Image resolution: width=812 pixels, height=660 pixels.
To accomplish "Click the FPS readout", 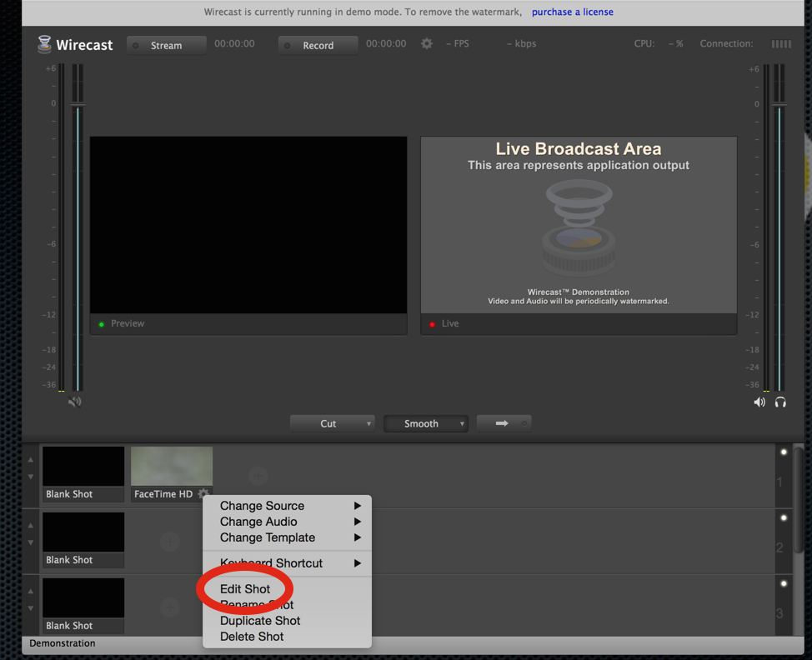I will 458,44.
